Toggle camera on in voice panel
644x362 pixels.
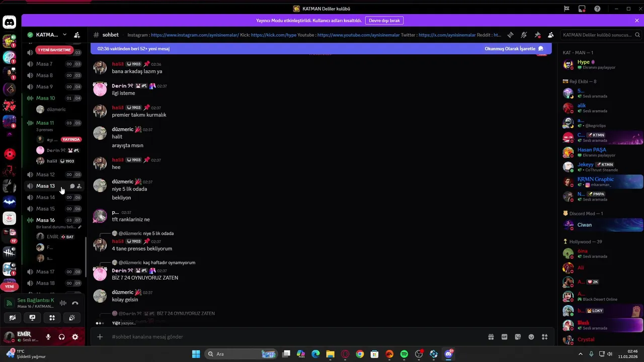[13, 318]
